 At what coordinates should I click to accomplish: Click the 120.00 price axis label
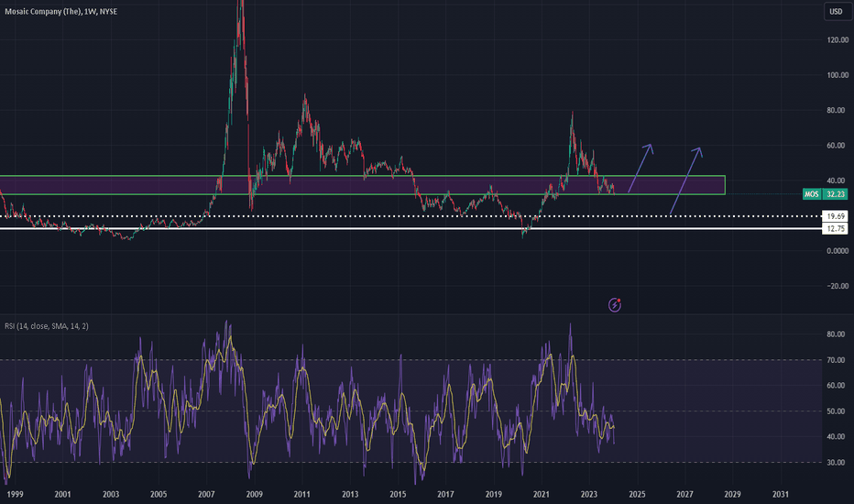coord(838,39)
